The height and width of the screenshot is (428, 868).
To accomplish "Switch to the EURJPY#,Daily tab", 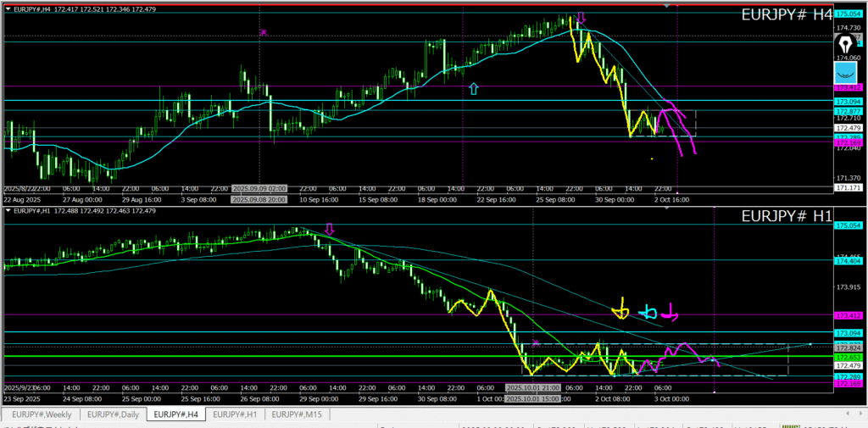I will click(x=114, y=414).
